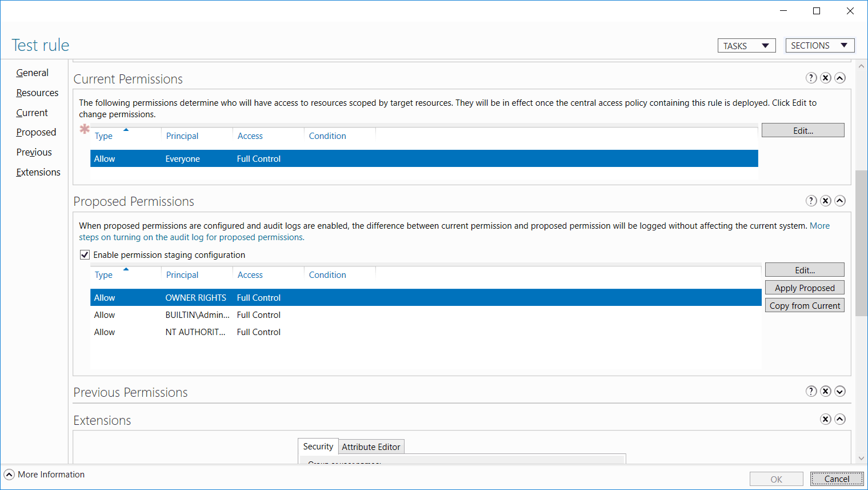Go to Resources in left navigation
868x490 pixels.
37,93
